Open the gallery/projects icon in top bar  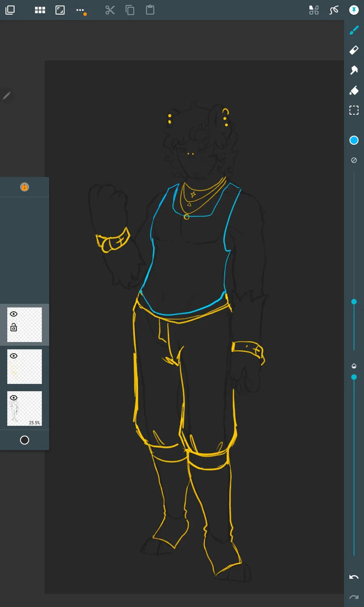coord(10,10)
